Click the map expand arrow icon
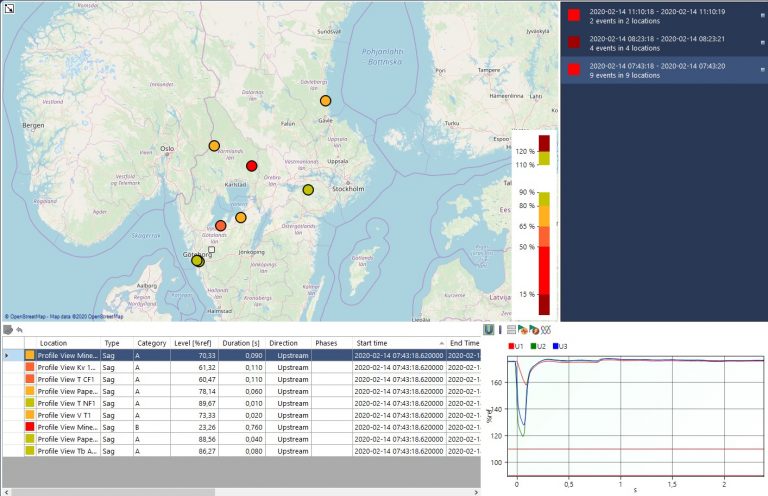Image resolution: width=768 pixels, height=496 pixels. [x=9, y=8]
